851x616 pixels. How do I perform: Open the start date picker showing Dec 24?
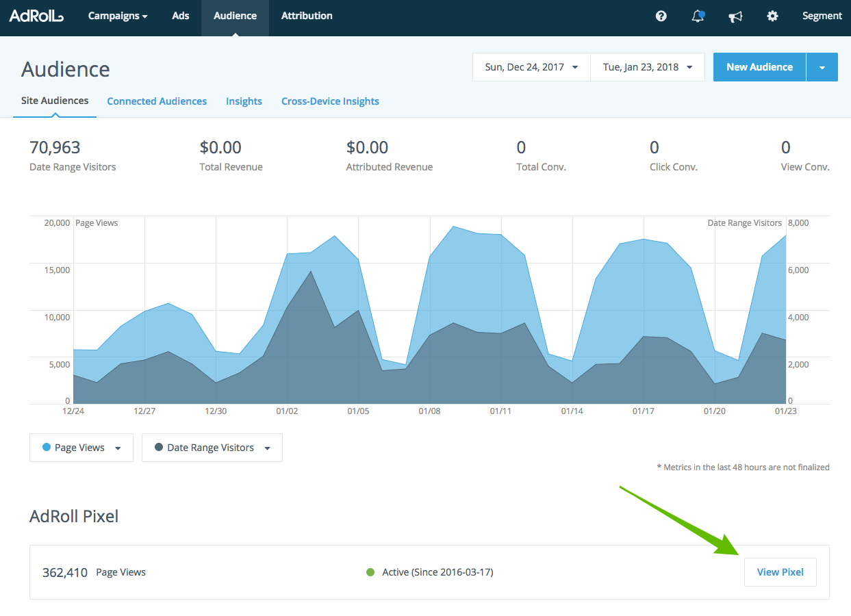click(531, 66)
